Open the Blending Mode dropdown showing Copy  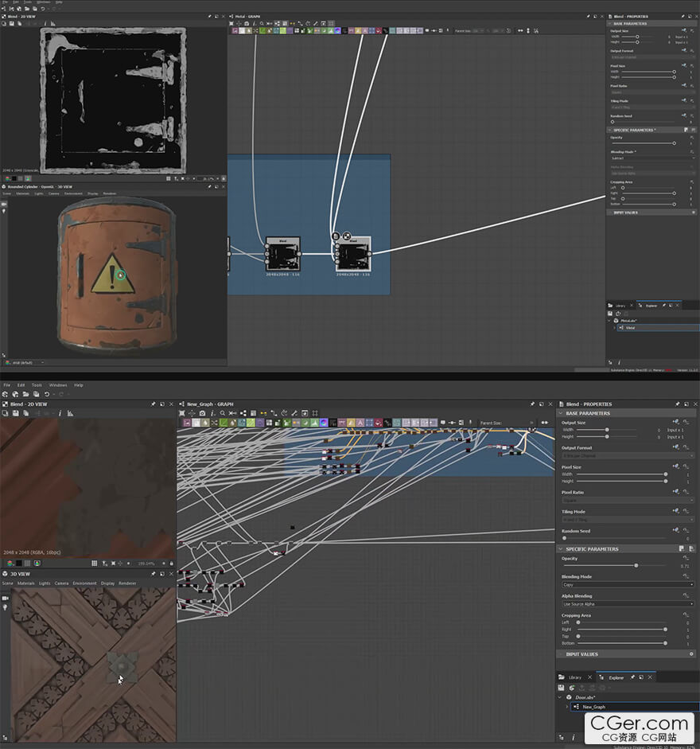(628, 585)
